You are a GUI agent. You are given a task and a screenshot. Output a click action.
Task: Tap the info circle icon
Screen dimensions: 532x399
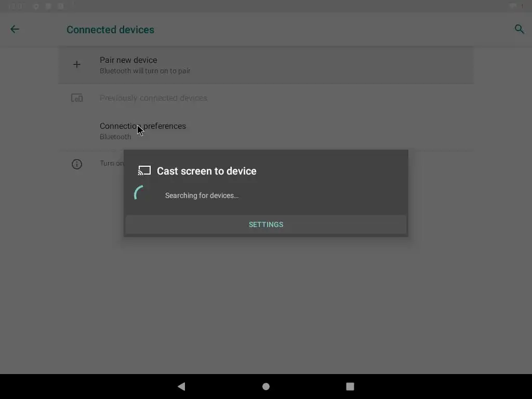[x=77, y=164]
